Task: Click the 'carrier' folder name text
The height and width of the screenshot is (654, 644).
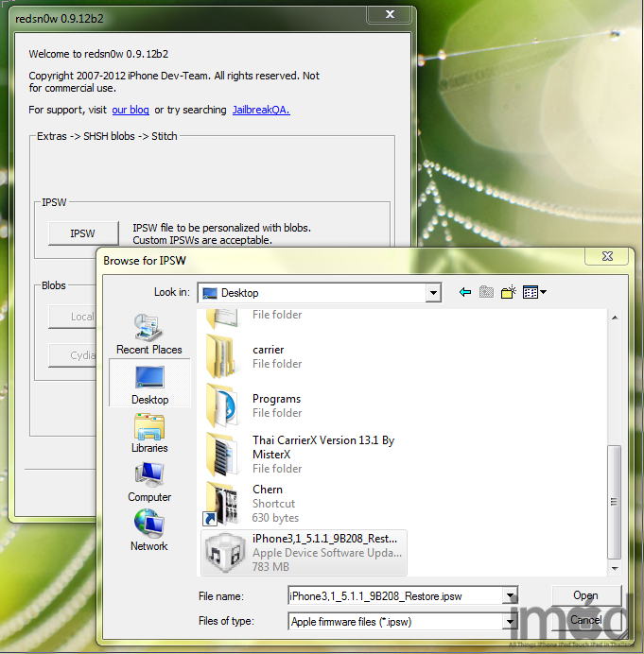Action: [x=268, y=350]
